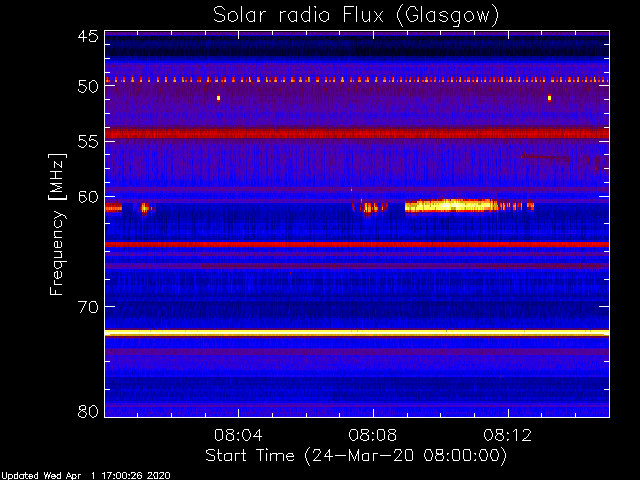Click the thin red band near 64 MHz
Image resolution: width=640 pixels, height=480 pixels.
tap(357, 244)
